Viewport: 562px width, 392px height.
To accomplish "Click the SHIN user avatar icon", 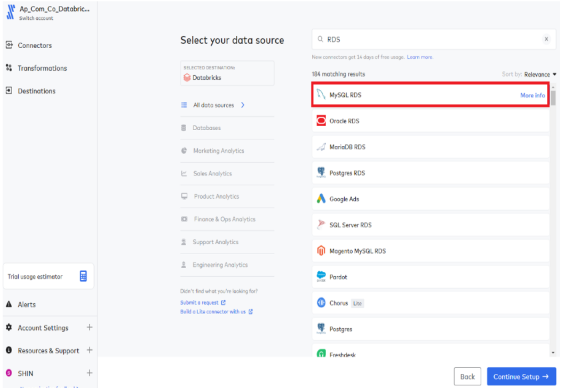I will point(9,373).
